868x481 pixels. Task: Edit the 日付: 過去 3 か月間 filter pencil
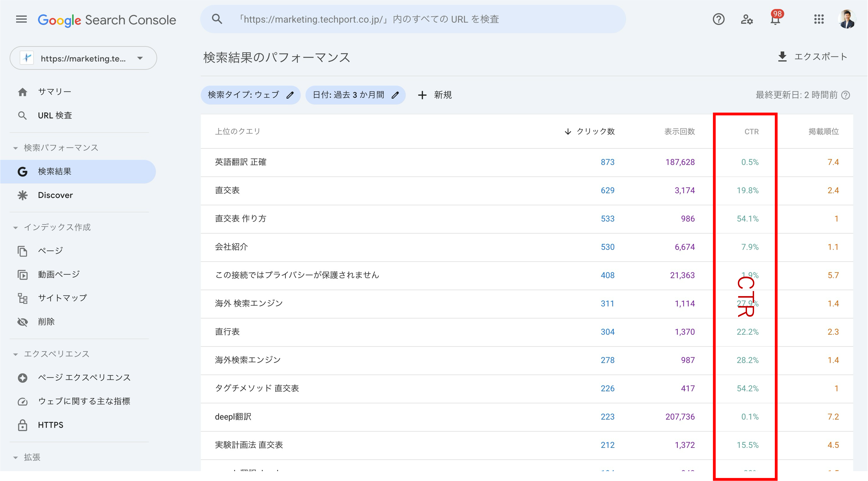(x=395, y=95)
